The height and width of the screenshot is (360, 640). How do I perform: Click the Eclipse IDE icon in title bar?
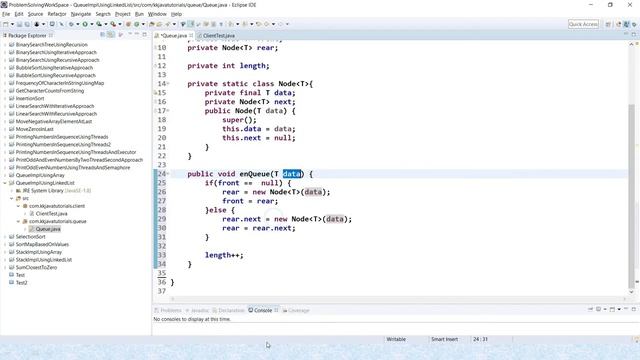click(4, 5)
